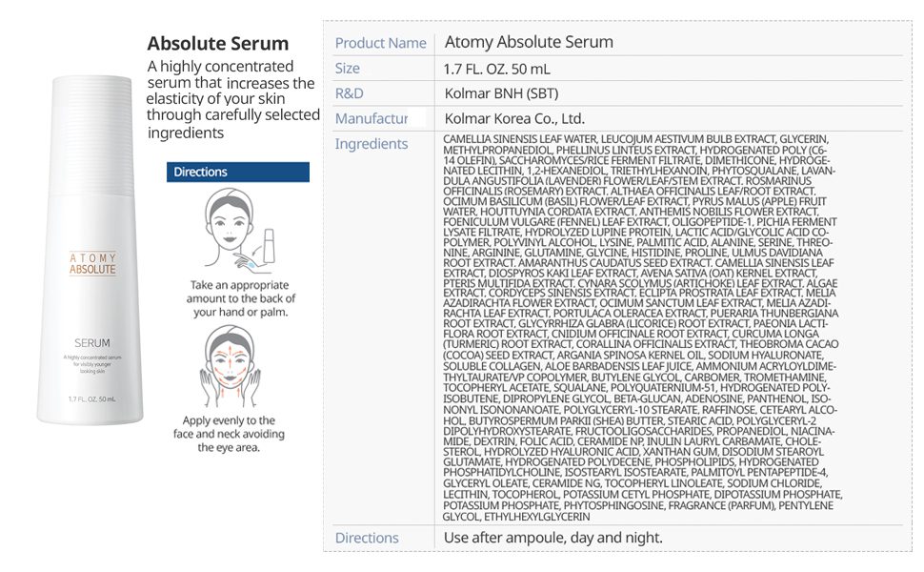Image resolution: width=924 pixels, height=572 pixels.
Task: Click inside the ingredients list text block
Action: click(x=640, y=324)
